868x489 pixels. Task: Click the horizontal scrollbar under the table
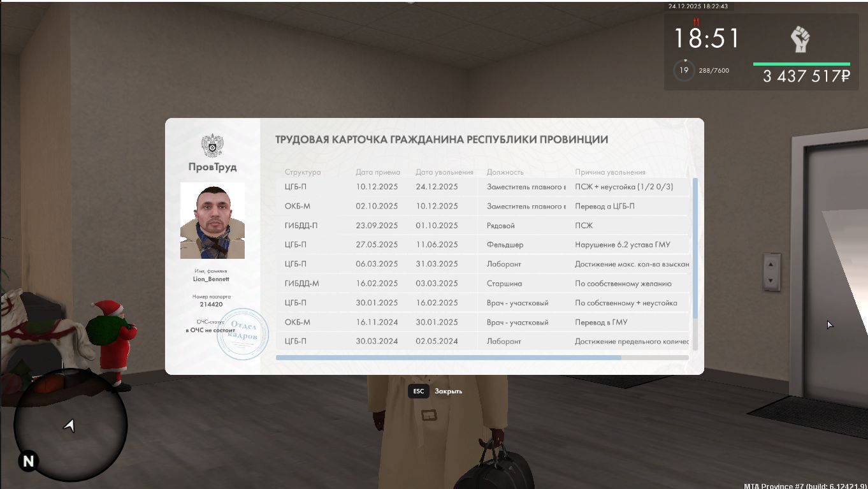(x=448, y=358)
